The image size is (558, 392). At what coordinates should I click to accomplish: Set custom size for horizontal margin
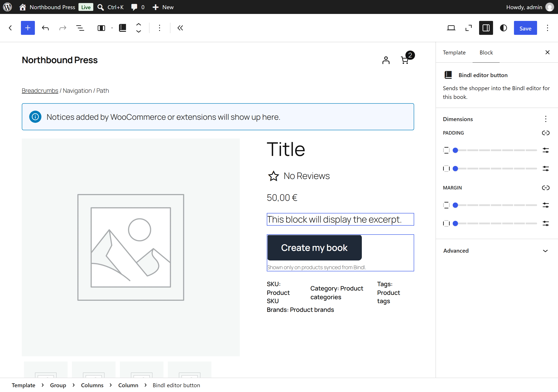tap(546, 223)
